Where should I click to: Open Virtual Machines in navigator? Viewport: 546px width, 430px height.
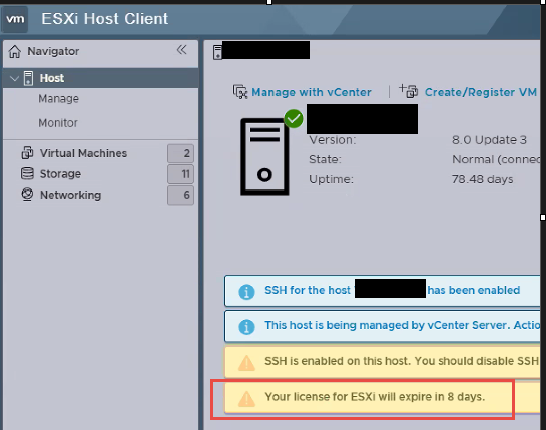(83, 153)
